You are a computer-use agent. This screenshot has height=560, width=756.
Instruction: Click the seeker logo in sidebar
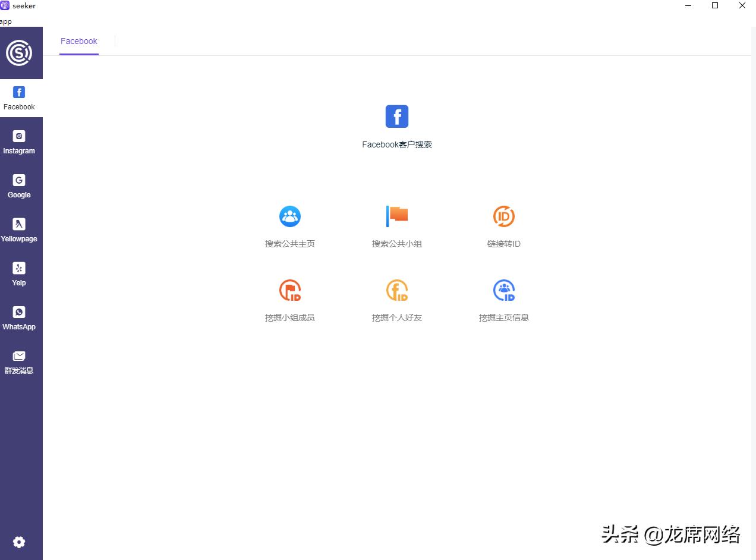point(19,53)
